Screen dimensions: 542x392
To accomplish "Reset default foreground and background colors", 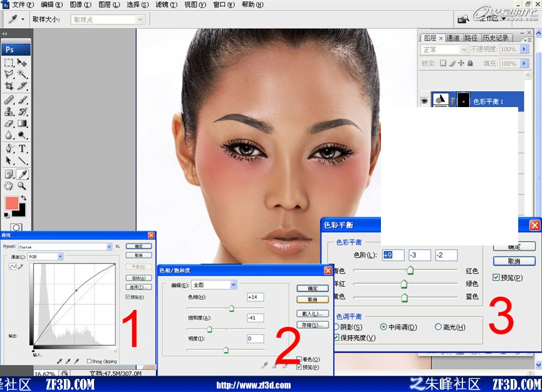I will point(6,215).
